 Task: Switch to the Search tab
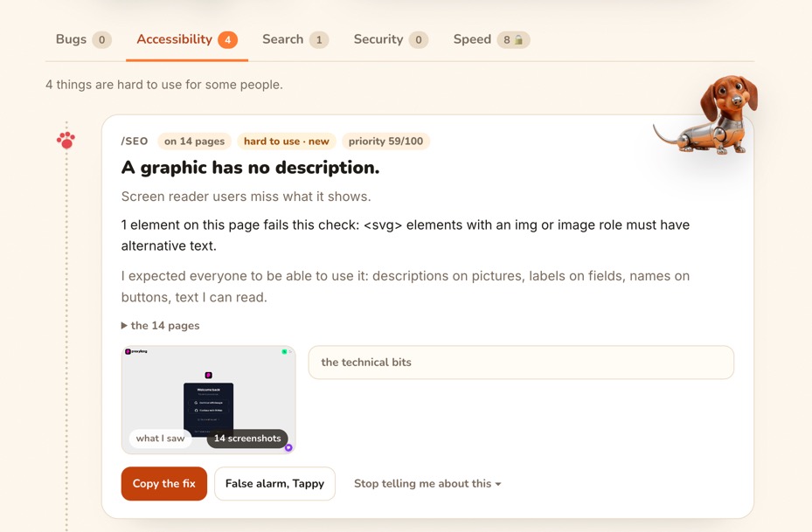pyautogui.click(x=295, y=40)
